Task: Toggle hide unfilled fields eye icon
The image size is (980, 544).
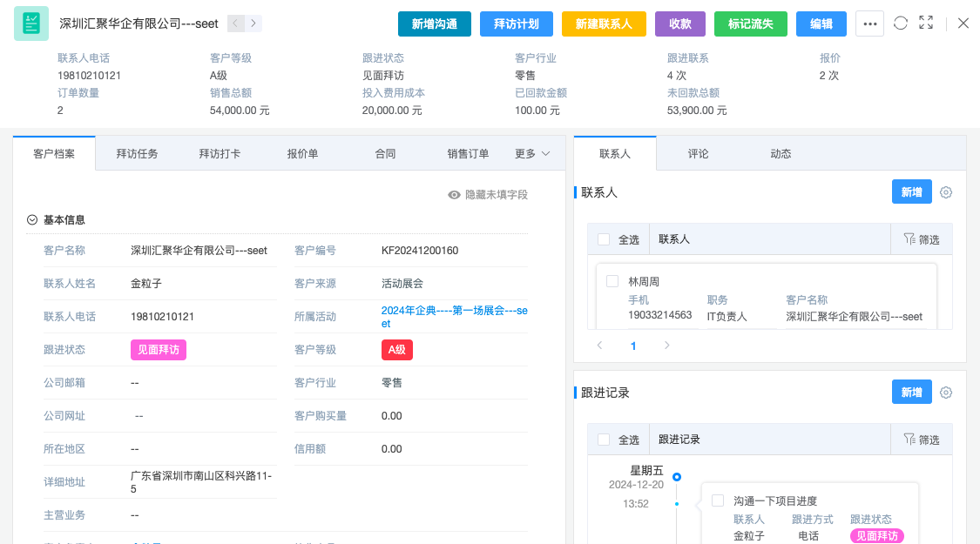Action: tap(454, 195)
